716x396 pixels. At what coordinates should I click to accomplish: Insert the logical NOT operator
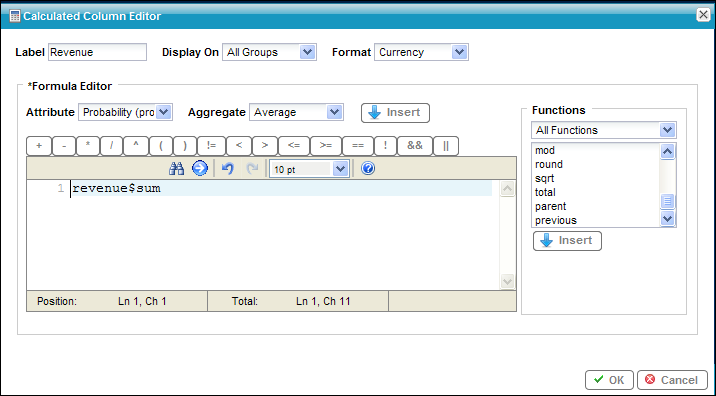pos(385,146)
